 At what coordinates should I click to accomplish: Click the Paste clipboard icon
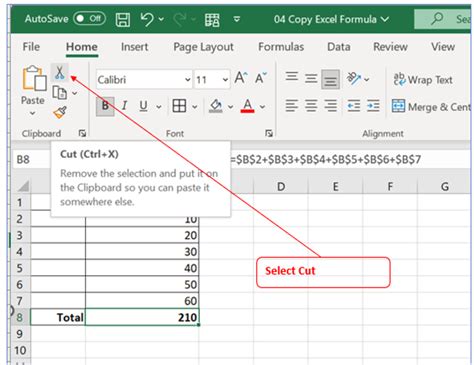34,78
